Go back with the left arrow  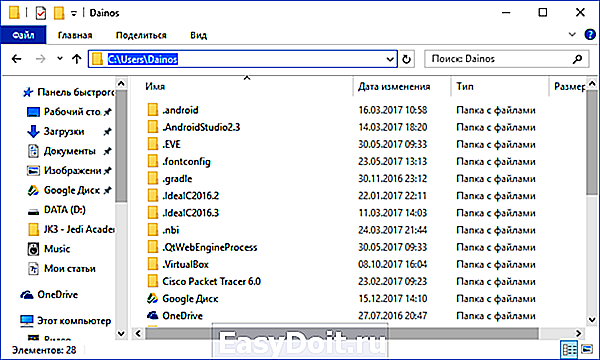click(x=16, y=59)
